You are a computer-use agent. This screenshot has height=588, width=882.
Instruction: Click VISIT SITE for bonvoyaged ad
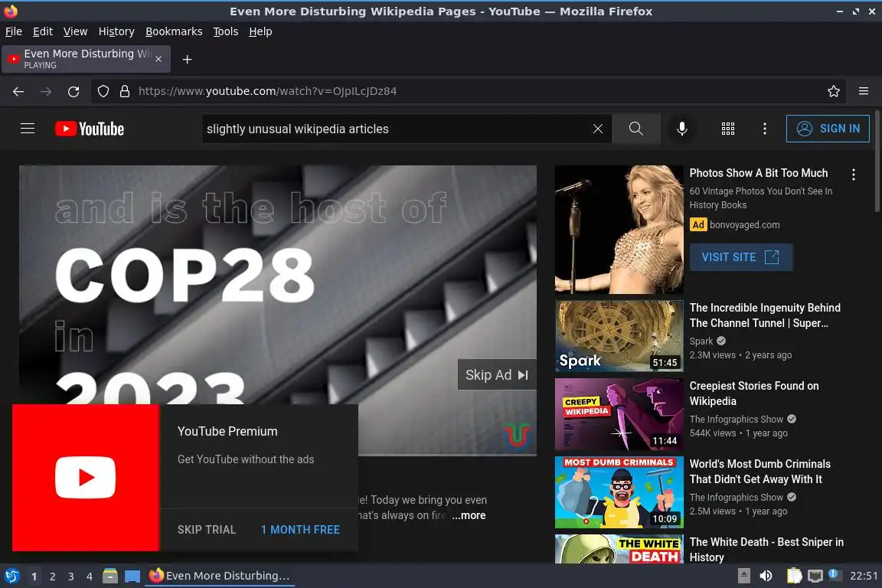(x=741, y=257)
